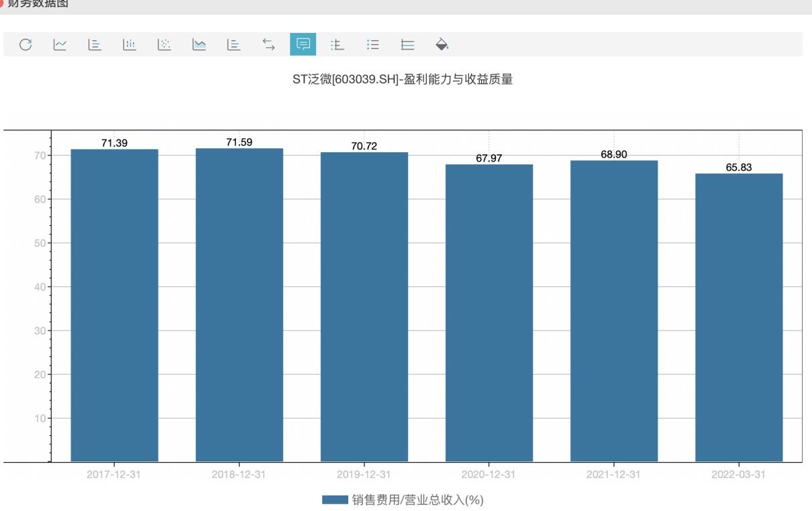The height and width of the screenshot is (511, 812).
Task: Click the y-axis value 50
Action: coord(40,243)
